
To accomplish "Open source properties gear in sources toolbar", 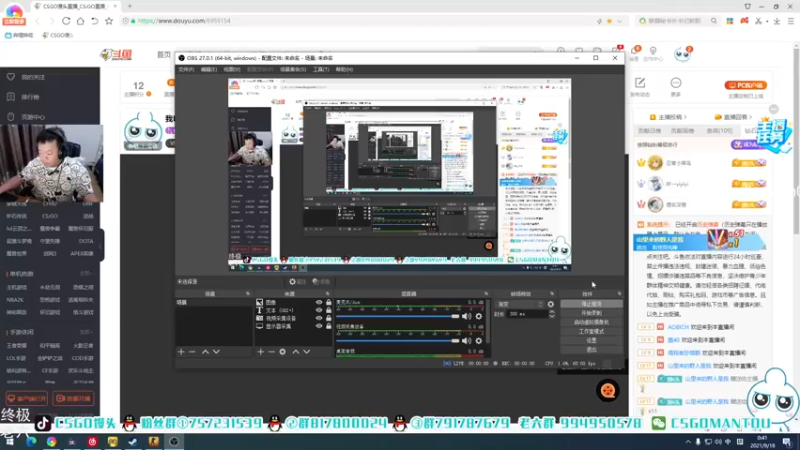I will coord(283,352).
